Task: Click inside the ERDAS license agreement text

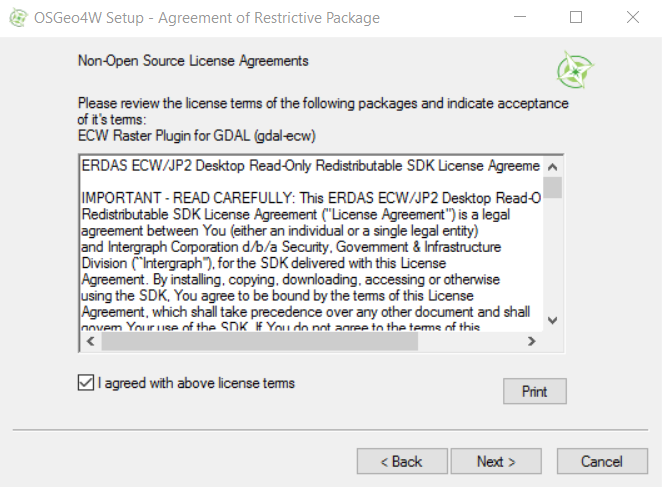Action: (311, 244)
